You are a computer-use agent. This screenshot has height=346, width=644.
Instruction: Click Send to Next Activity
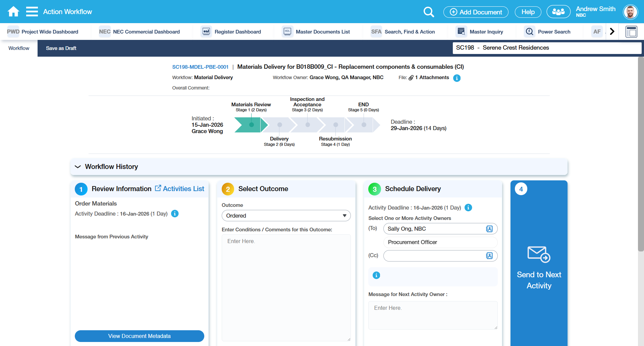pyautogui.click(x=539, y=268)
